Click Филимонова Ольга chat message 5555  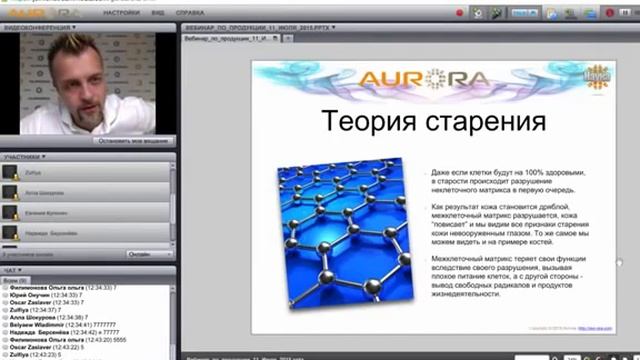tap(68, 340)
